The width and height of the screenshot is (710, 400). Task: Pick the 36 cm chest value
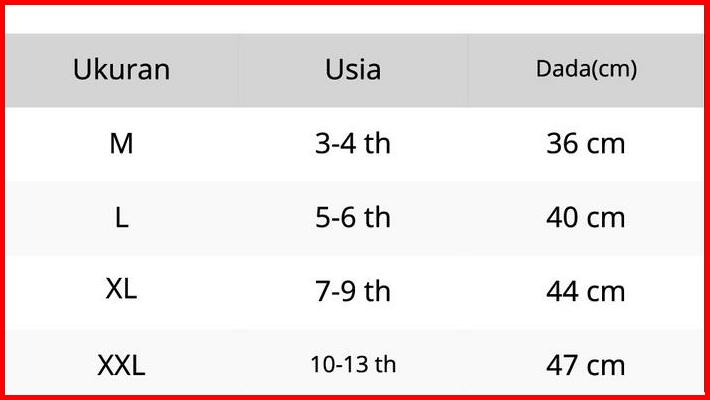(x=586, y=144)
